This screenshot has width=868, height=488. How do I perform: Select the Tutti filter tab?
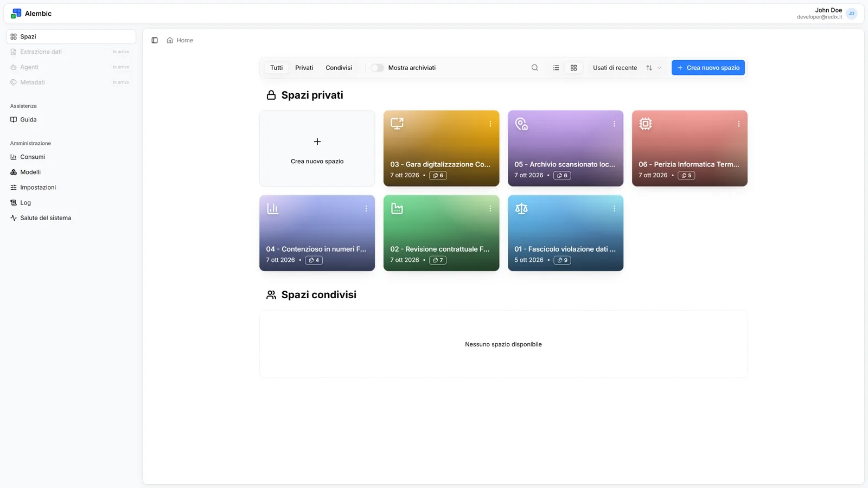click(277, 68)
